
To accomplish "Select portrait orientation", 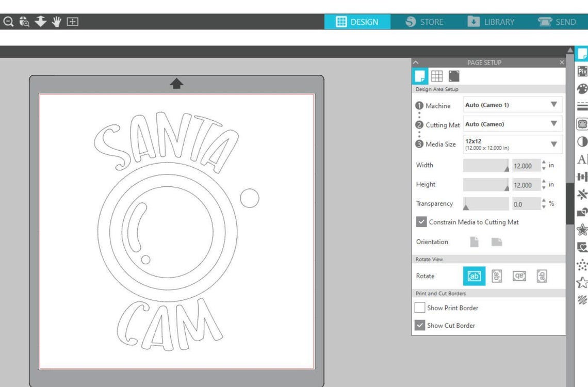I will [x=475, y=242].
